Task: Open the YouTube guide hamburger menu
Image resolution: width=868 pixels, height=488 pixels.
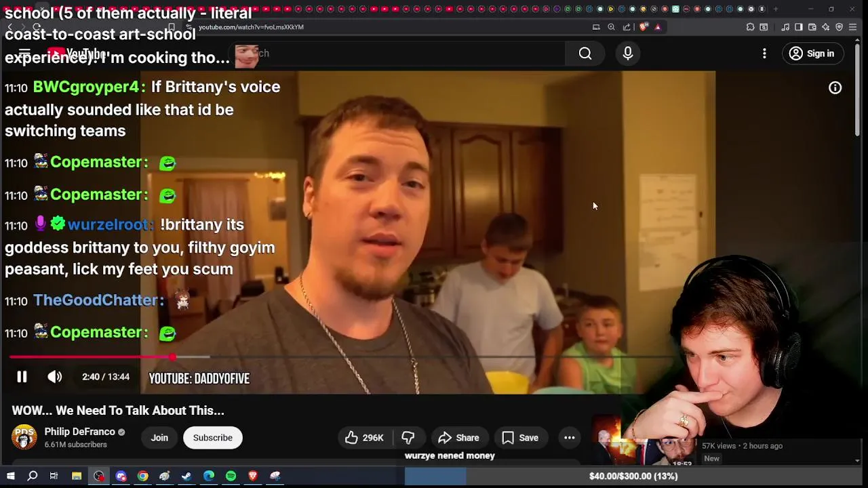Action: [24, 54]
